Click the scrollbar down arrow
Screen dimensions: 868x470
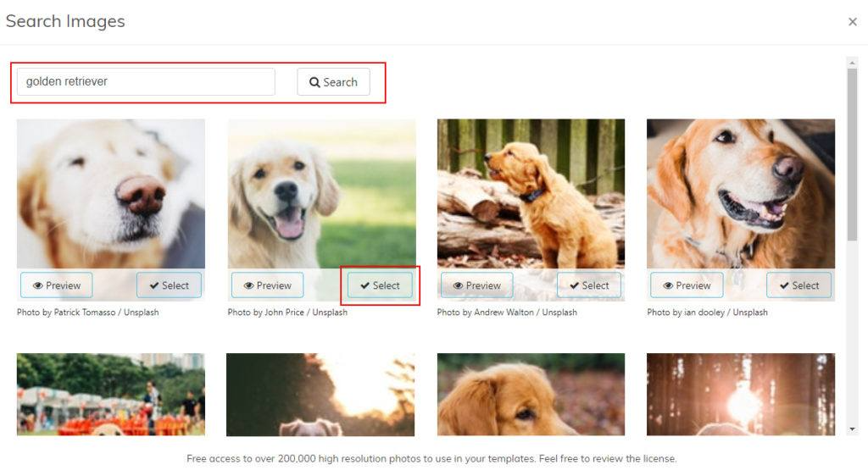[852, 429]
